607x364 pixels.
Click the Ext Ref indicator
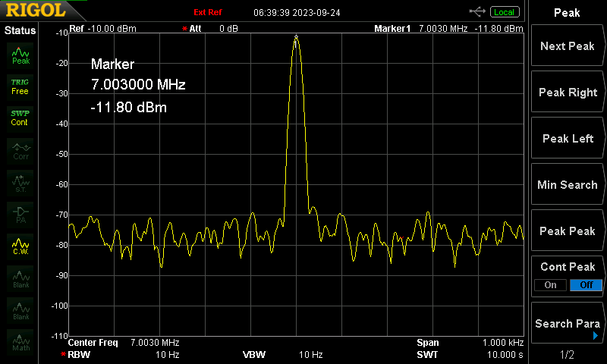coord(208,12)
